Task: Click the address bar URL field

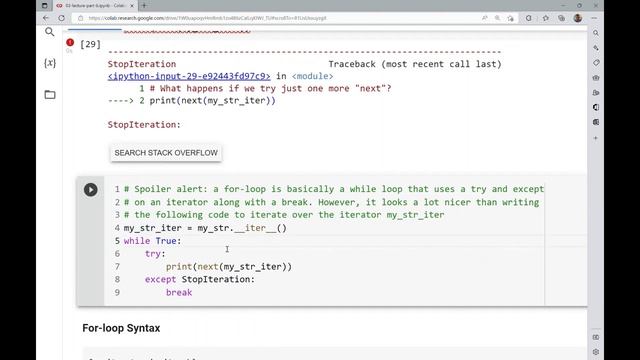Action: (278, 18)
